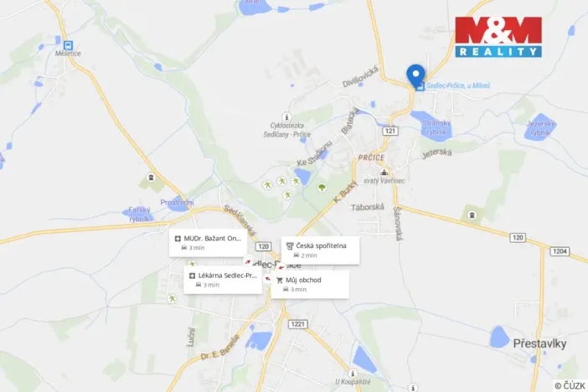Click the Jezerský rybník pond label
This screenshot has width=588, height=392.
pyautogui.click(x=540, y=128)
